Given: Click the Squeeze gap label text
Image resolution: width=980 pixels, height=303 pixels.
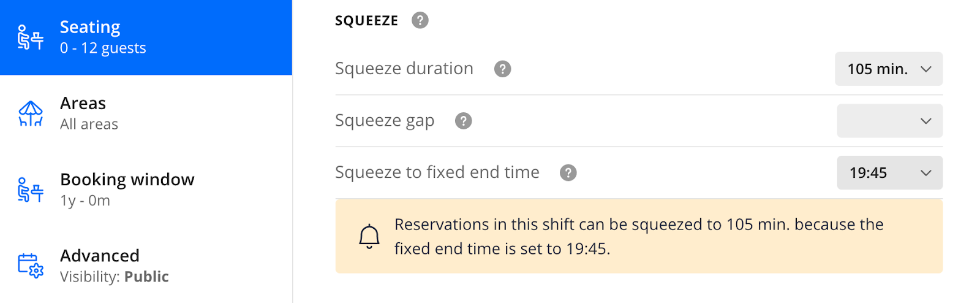Looking at the screenshot, I should click(385, 121).
